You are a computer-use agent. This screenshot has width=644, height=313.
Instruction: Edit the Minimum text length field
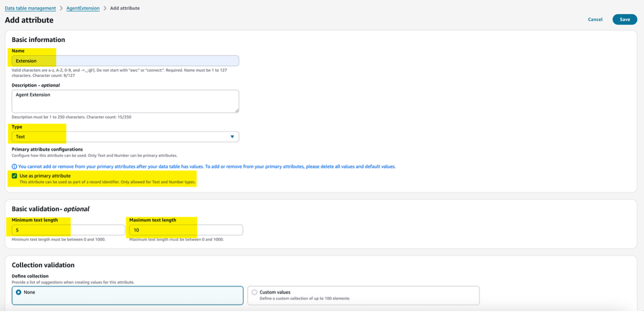(68, 230)
